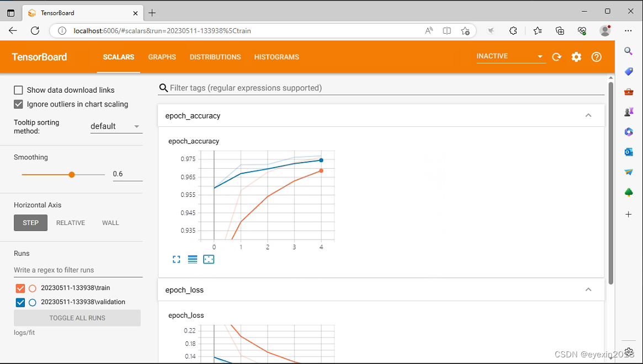The height and width of the screenshot is (364, 643).
Task: Open browser extensions puzzle icon
Action: tap(513, 31)
